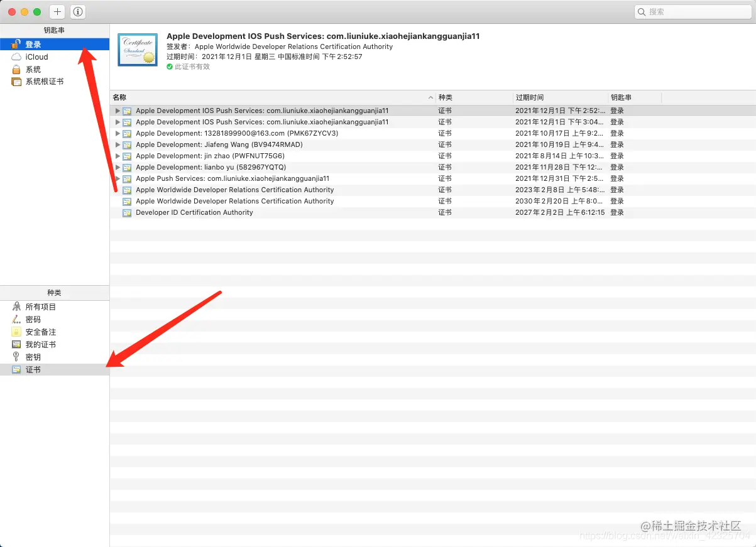Expand the Apple Push Services certificate
Screen dimensions: 756x547
[118, 178]
